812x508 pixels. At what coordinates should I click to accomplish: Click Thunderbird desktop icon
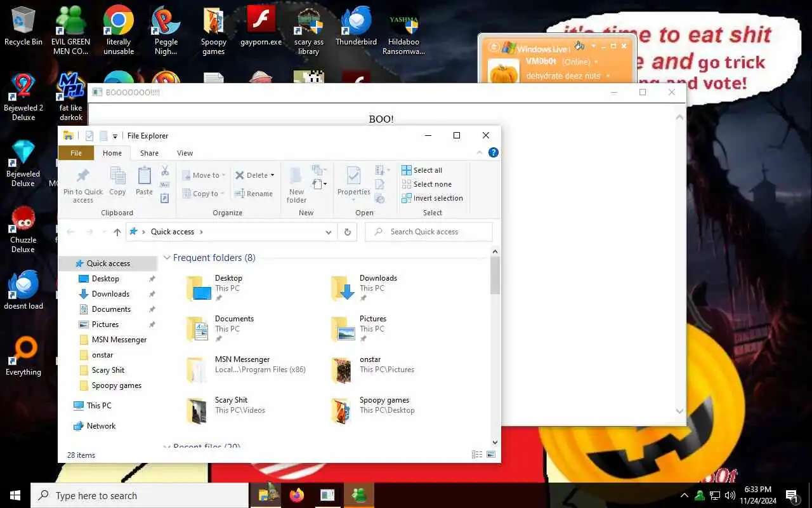(357, 27)
